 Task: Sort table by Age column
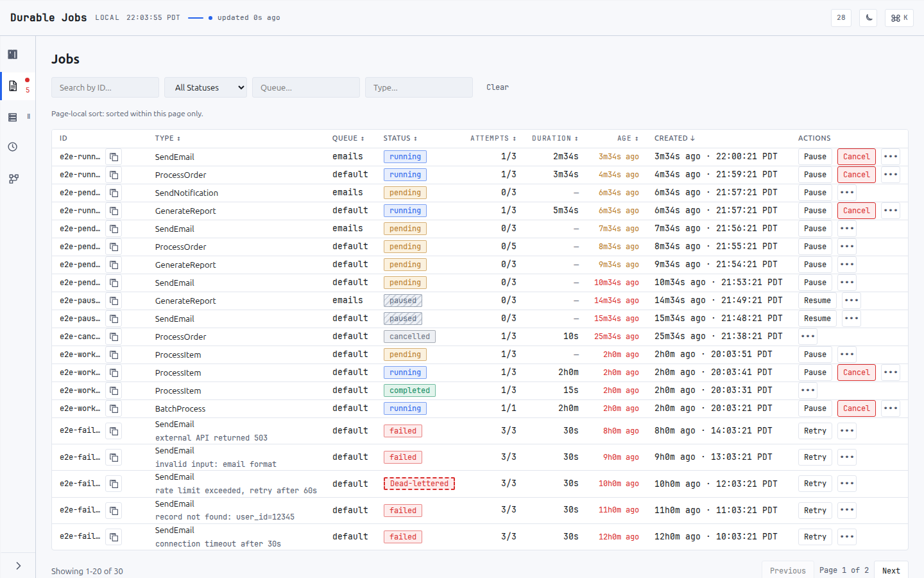628,139
